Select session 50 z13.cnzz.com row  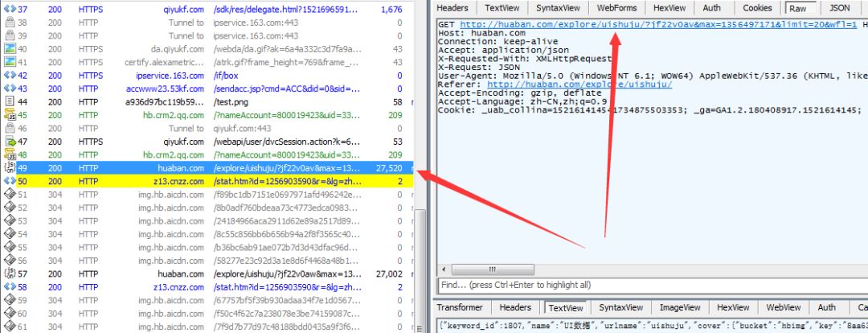[x=207, y=181]
